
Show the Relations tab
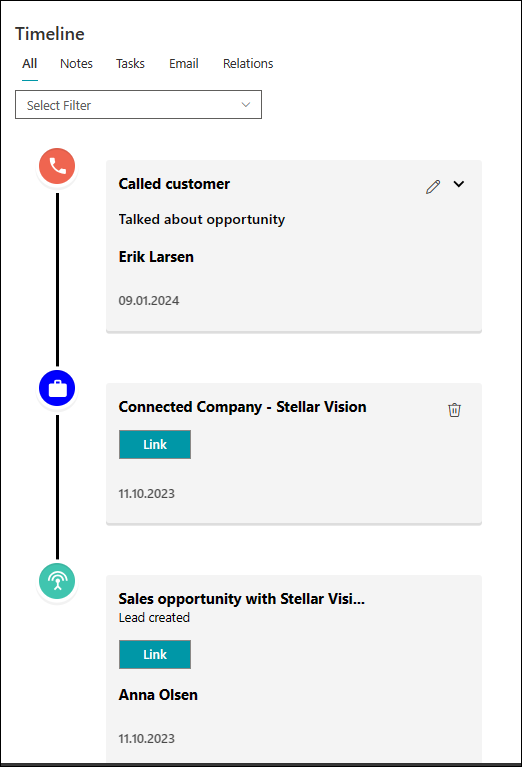point(248,64)
